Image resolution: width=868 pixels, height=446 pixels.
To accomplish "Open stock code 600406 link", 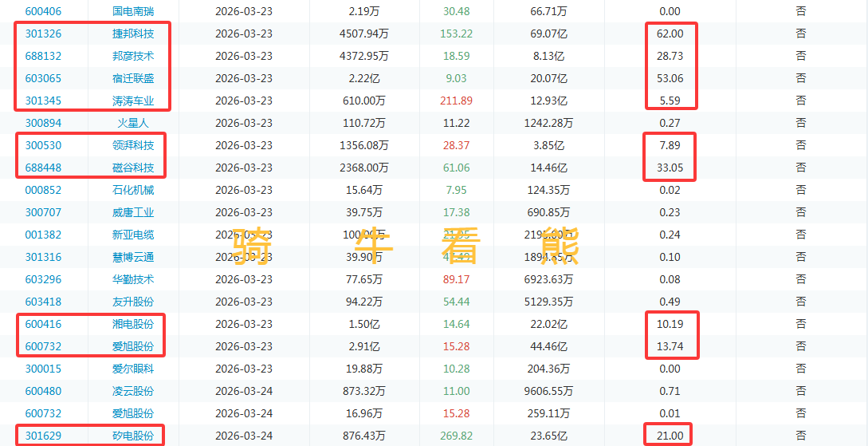I will [x=43, y=11].
